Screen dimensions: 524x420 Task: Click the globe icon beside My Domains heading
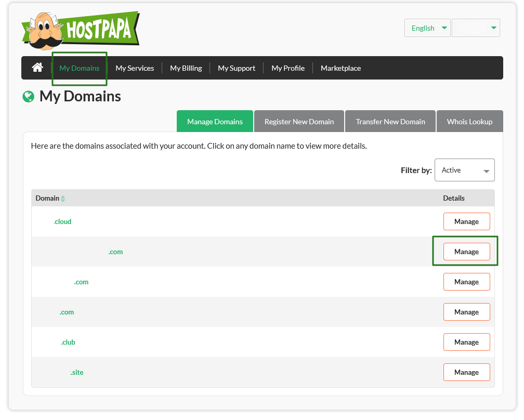click(28, 96)
